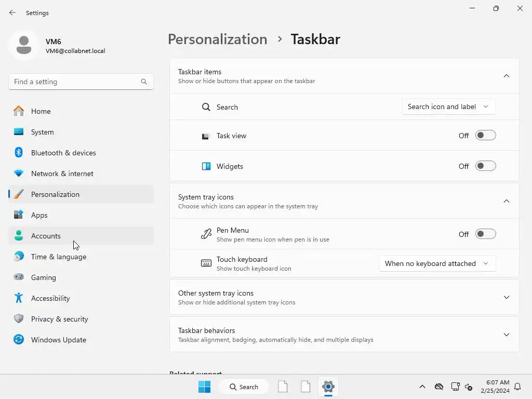Click the muted volume tray icon
The width and height of the screenshot is (532, 399).
pos(469,387)
